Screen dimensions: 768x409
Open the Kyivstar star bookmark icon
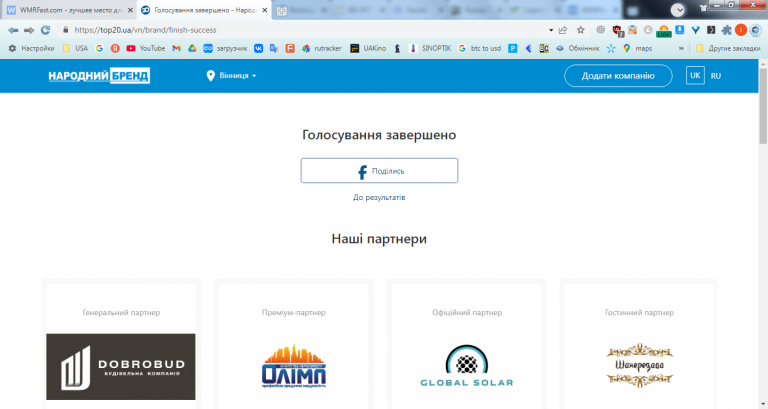(611, 48)
